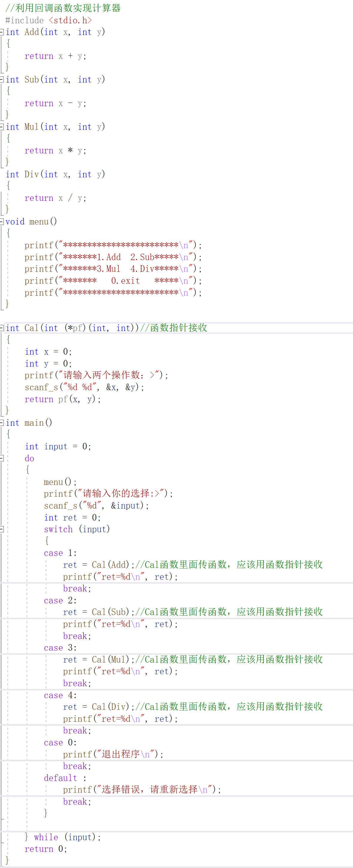Collapse the void menu() fold marker
Viewport: 353px width, 868px height.
(2, 221)
